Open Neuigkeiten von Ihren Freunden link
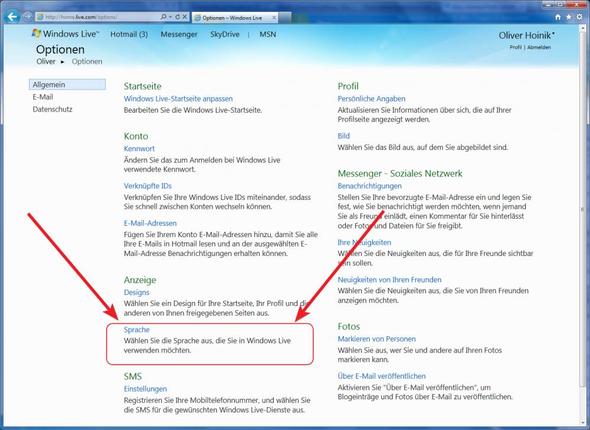The image size is (590, 430). click(x=389, y=280)
